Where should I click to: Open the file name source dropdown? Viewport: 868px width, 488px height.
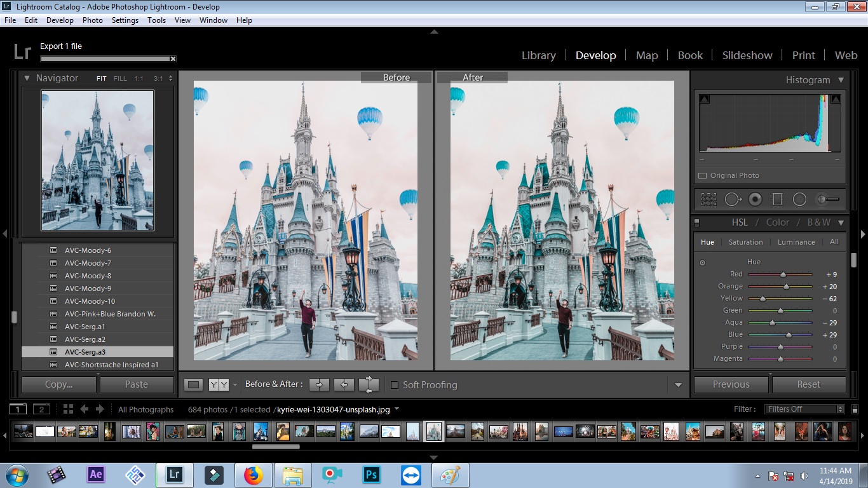pyautogui.click(x=397, y=409)
